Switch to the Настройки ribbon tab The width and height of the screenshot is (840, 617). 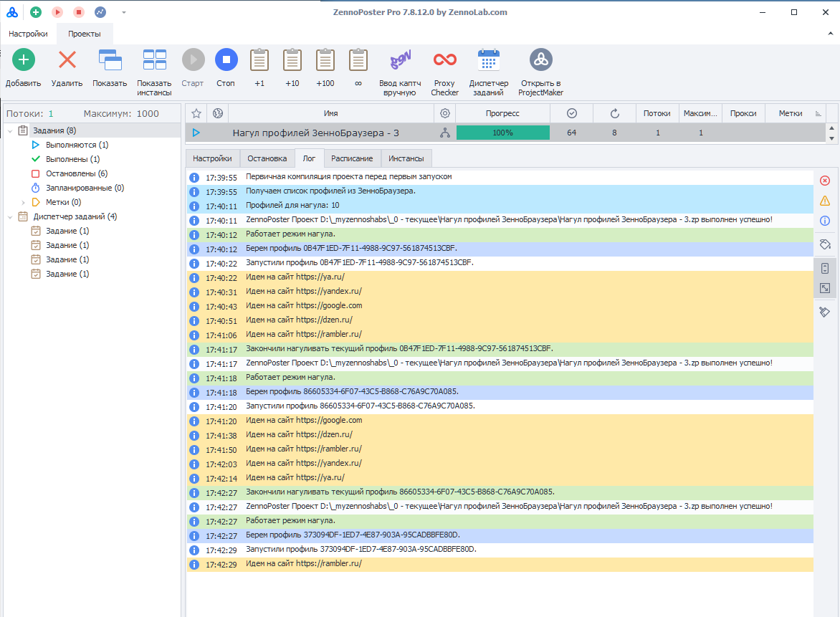point(28,34)
